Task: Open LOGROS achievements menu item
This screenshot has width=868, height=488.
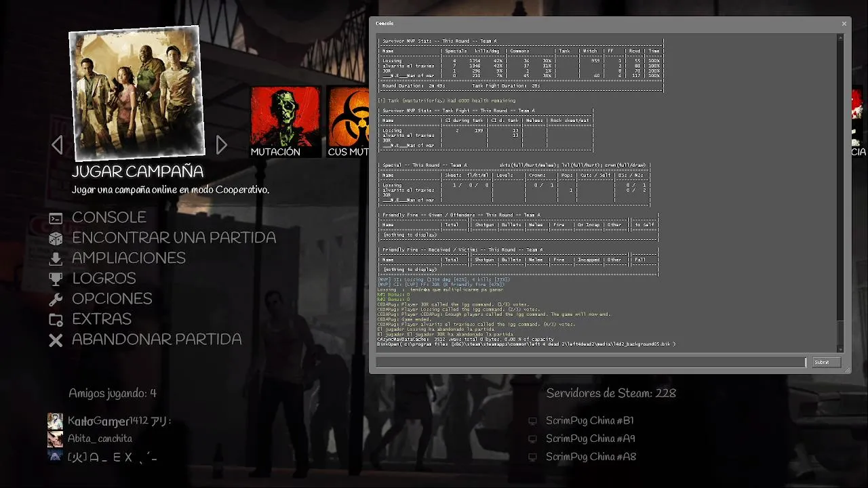Action: 104,279
